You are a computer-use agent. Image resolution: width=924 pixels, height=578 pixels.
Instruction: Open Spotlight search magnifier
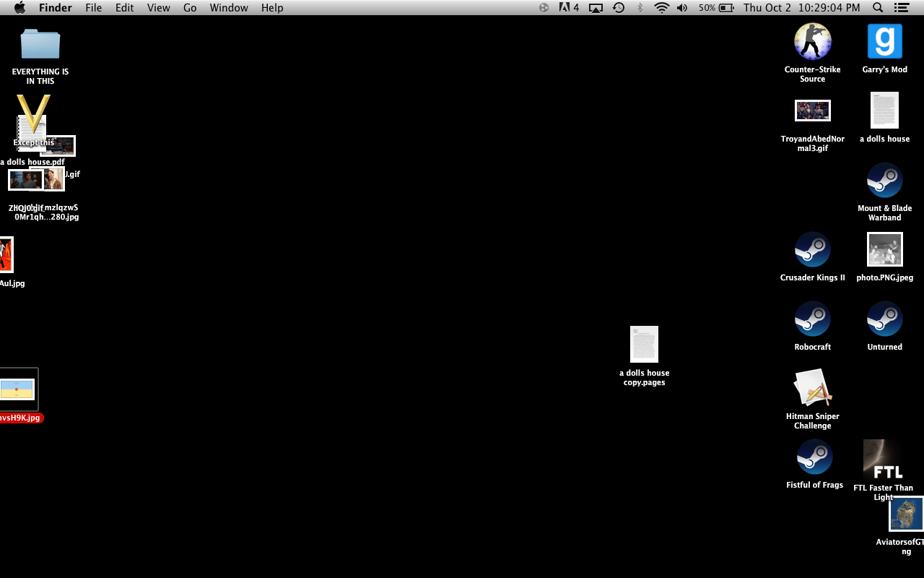click(x=878, y=8)
